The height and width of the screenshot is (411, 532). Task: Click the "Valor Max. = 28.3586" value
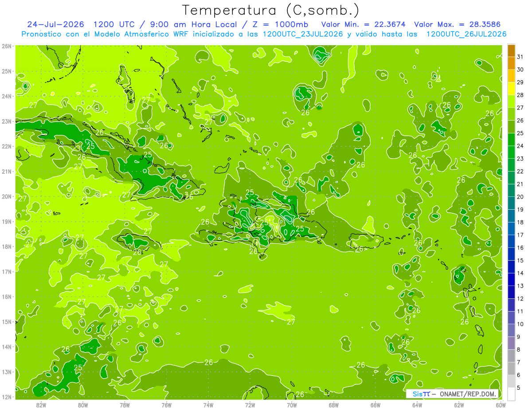click(x=458, y=24)
